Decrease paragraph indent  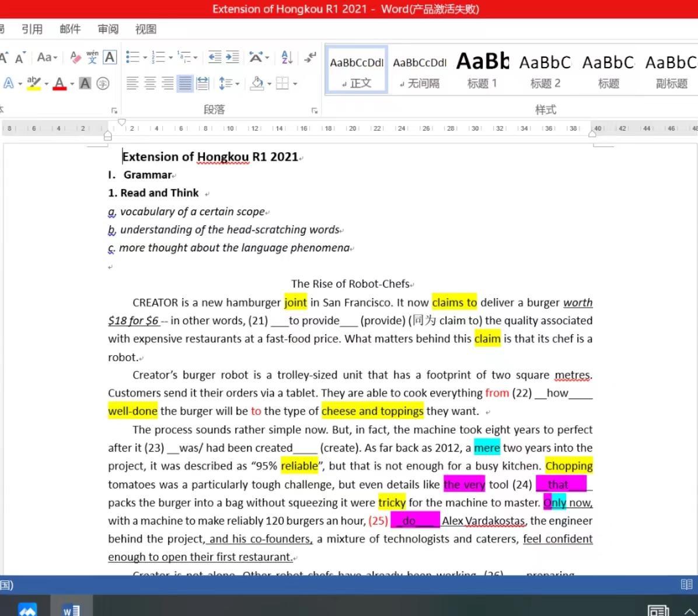[215, 57]
